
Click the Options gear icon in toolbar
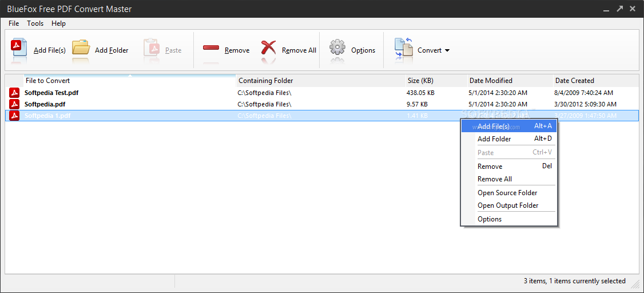coord(337,48)
